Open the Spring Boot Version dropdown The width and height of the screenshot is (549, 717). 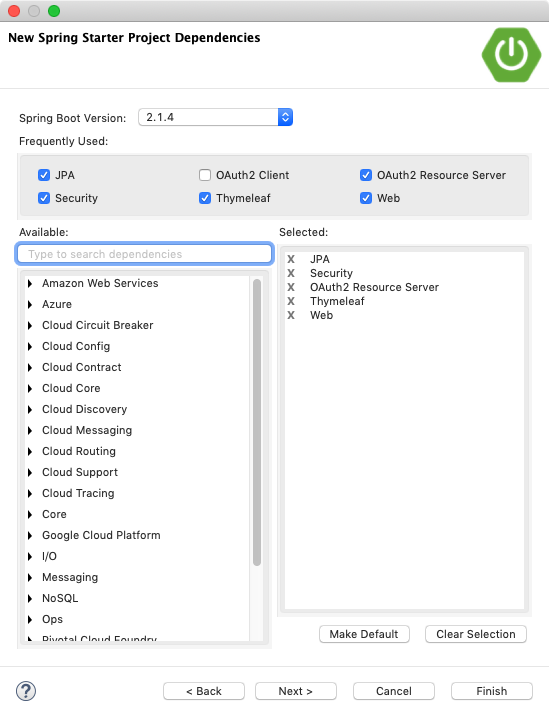click(215, 118)
